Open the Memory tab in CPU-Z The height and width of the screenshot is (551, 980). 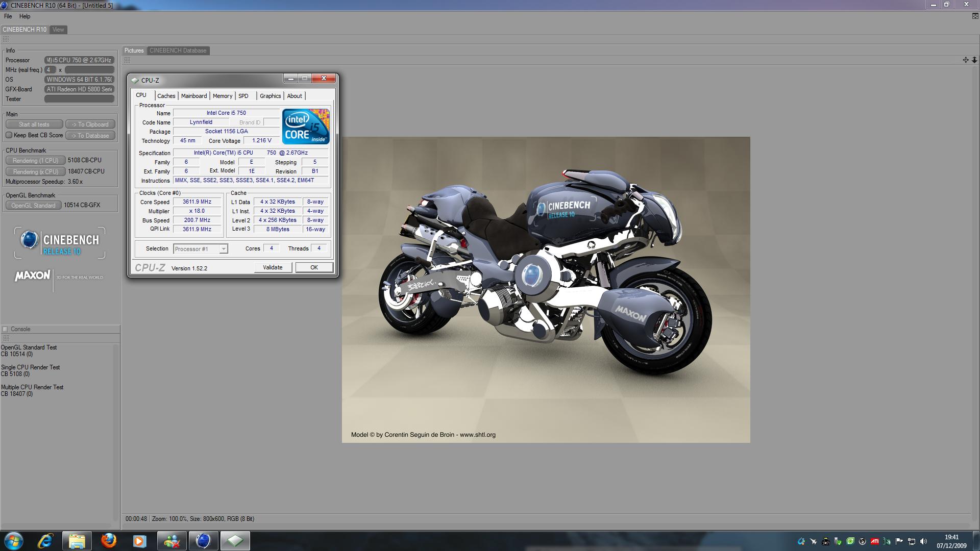[x=223, y=96]
